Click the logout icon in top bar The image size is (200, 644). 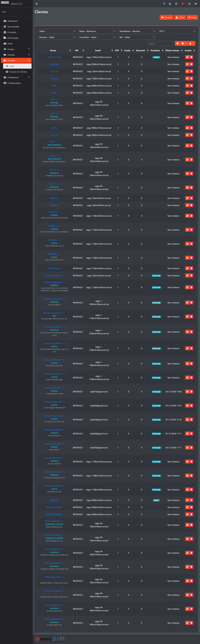click(196, 4)
